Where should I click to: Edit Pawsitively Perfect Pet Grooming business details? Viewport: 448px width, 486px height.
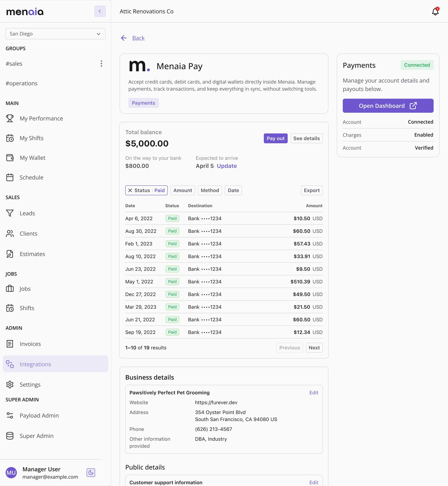point(314,392)
